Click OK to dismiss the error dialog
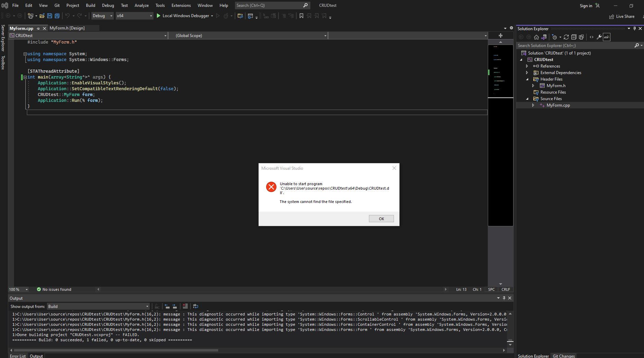The height and width of the screenshot is (358, 644). click(x=381, y=218)
